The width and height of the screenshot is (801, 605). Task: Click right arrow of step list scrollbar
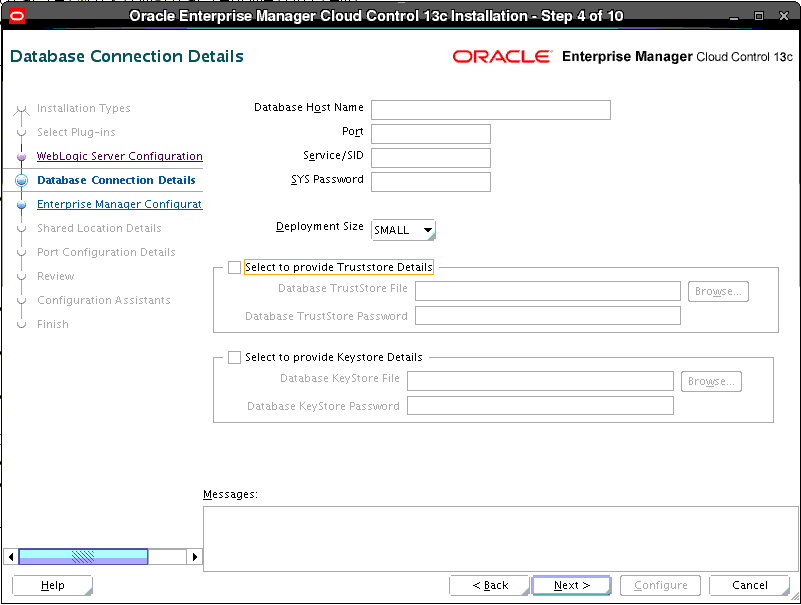point(195,556)
